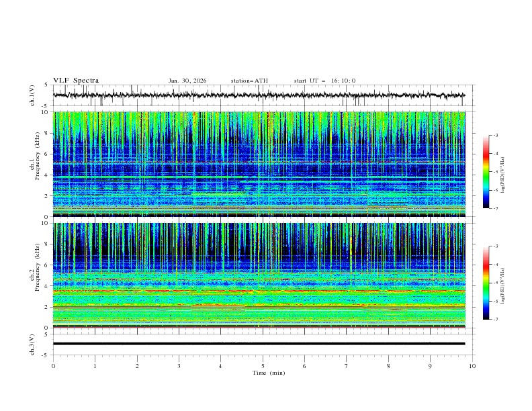Click the ch.1 voltage waveform trace
Viewport: 532px width, 411px height.
click(x=259, y=95)
